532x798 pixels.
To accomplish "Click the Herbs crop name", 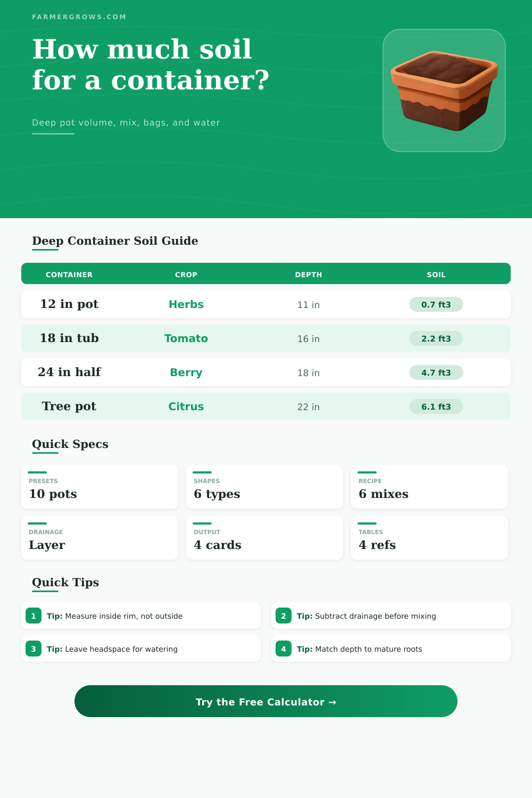I will [186, 304].
